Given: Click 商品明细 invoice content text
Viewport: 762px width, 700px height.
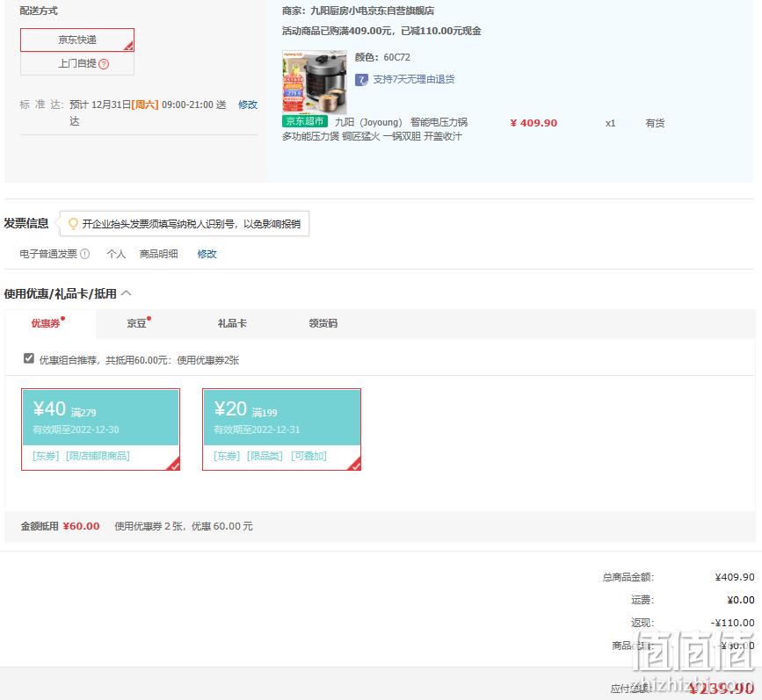Looking at the screenshot, I should click(x=158, y=254).
